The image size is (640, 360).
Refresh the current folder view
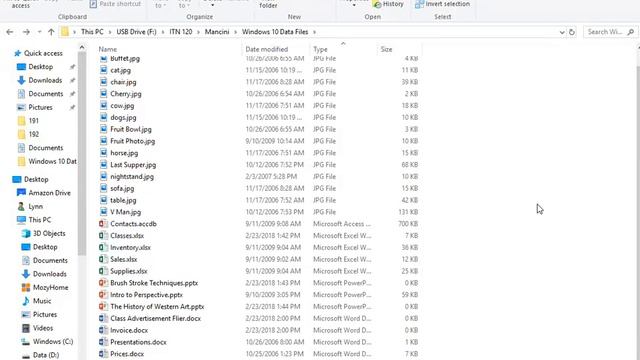tap(572, 32)
